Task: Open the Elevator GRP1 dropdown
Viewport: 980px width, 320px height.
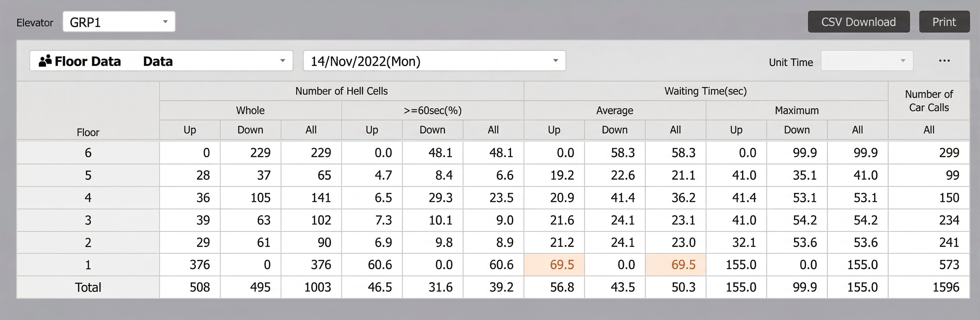Action: 119,22
